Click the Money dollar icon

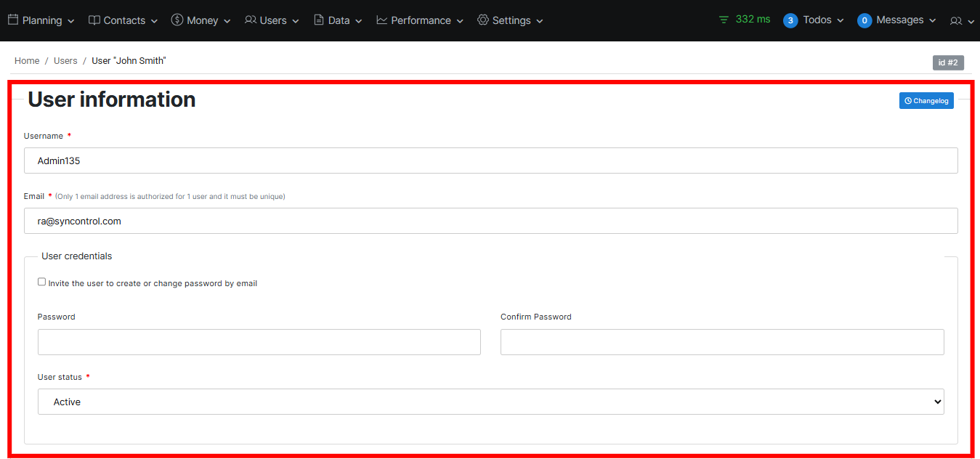click(177, 20)
